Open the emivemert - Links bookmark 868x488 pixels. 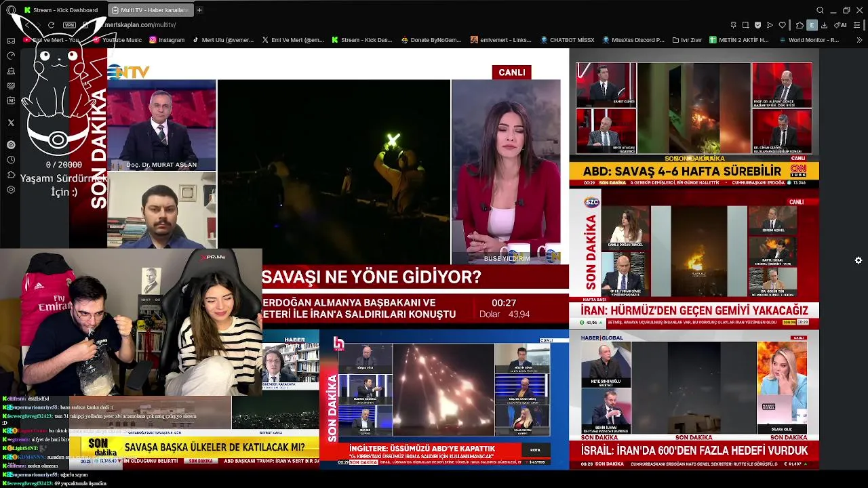[x=501, y=40]
